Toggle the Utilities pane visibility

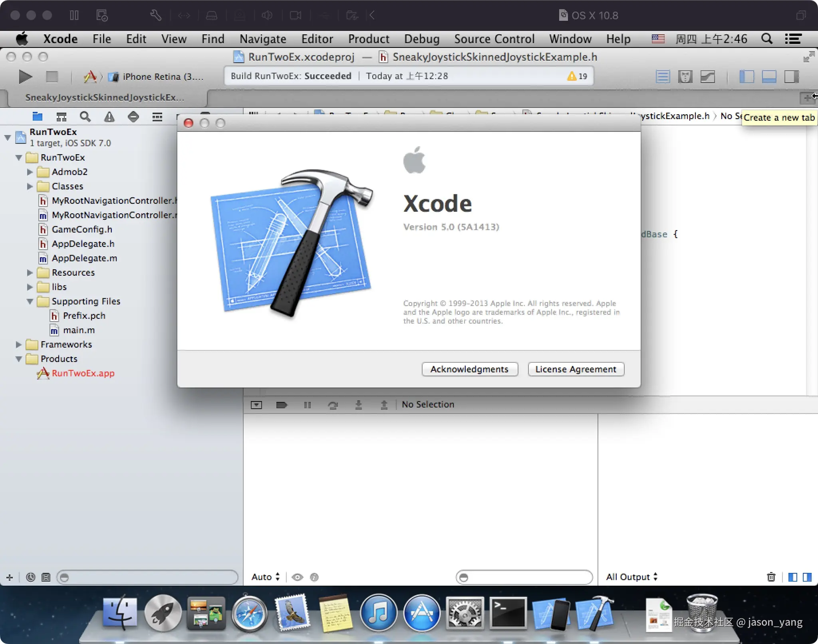point(791,76)
